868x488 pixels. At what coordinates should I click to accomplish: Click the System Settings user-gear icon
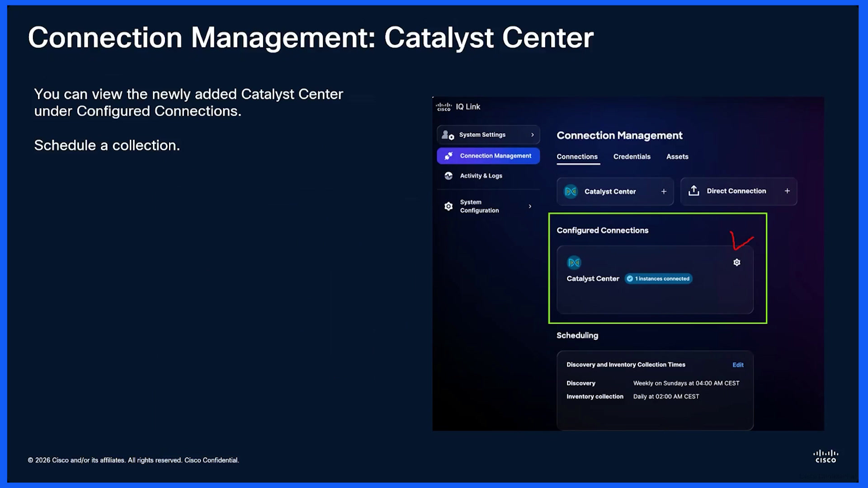point(448,135)
